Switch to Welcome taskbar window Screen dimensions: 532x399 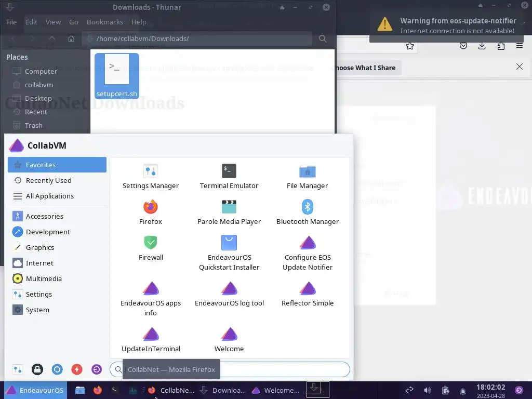point(275,390)
